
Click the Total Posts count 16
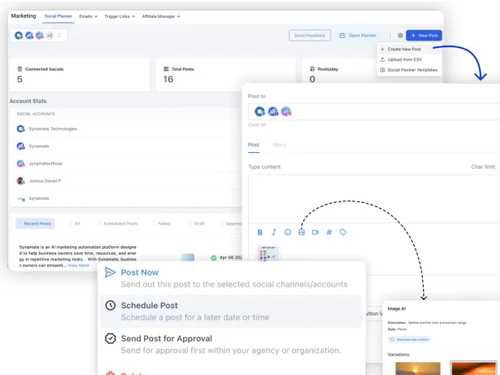168,79
